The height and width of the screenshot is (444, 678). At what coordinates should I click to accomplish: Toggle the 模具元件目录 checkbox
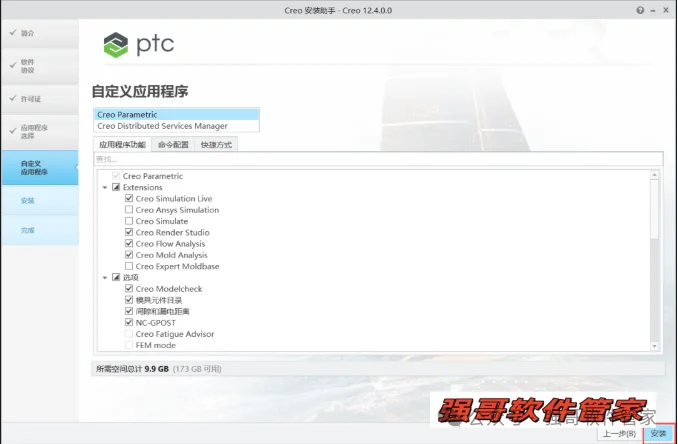(129, 300)
